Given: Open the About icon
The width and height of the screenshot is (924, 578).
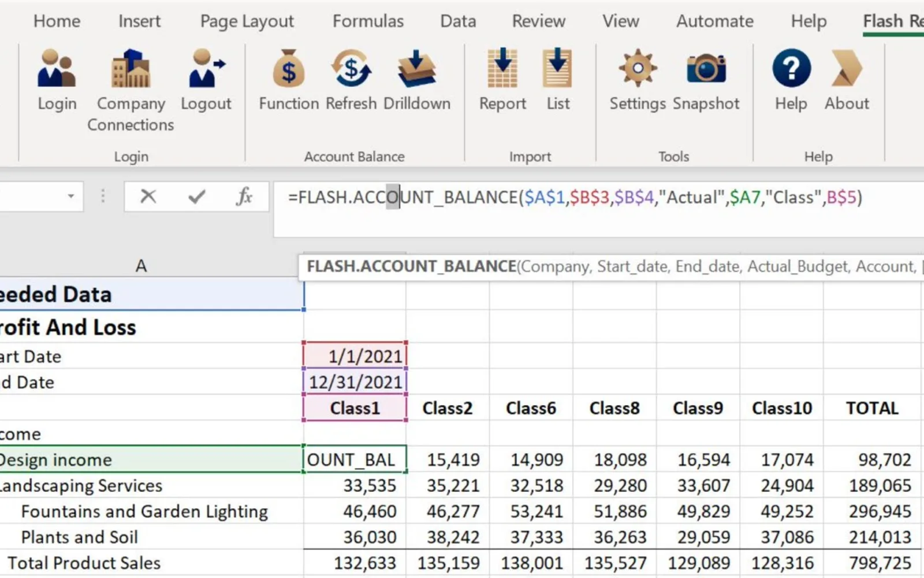Looking at the screenshot, I should click(x=847, y=80).
